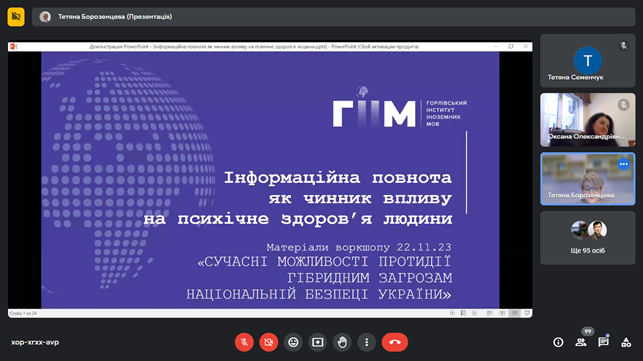The image size is (643, 361).
Task: Open the Ще 95 осіб participants tile
Action: click(x=588, y=238)
